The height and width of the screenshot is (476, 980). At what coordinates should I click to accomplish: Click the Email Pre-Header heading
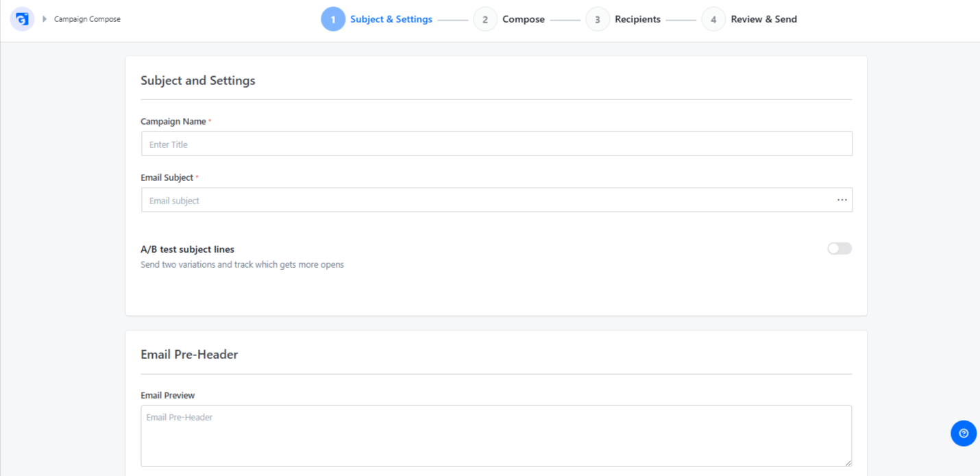pyautogui.click(x=189, y=355)
